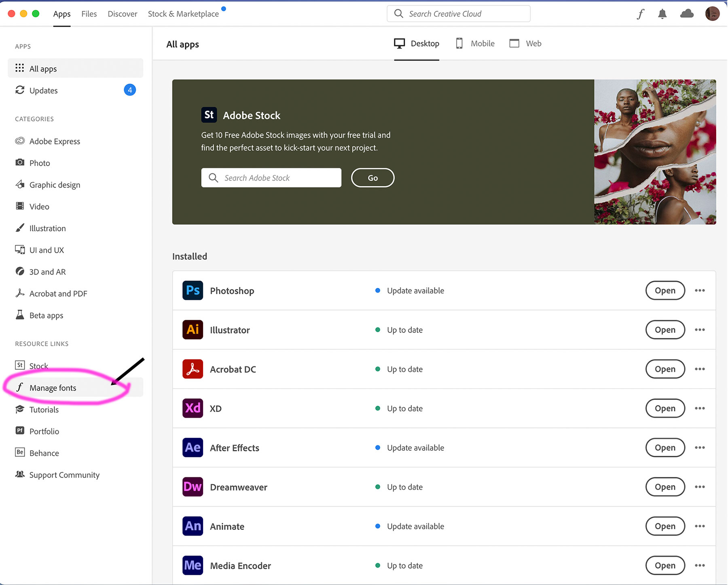Click the Photoshop app icon
Viewport: 728px width, 585px height.
[x=193, y=291]
